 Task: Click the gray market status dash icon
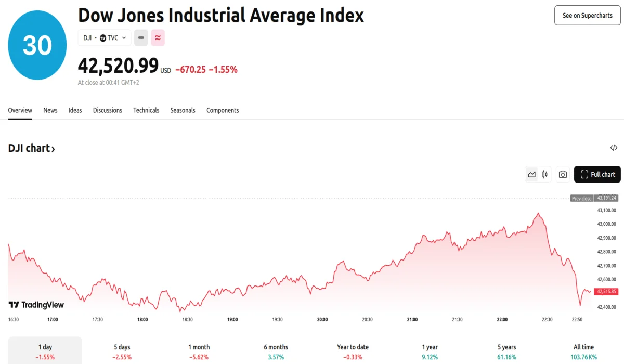[141, 38]
